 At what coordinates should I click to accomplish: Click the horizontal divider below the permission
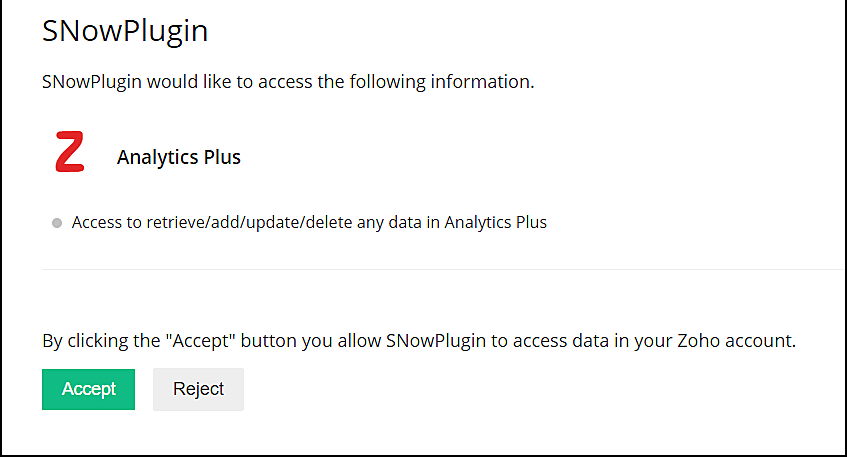point(440,269)
